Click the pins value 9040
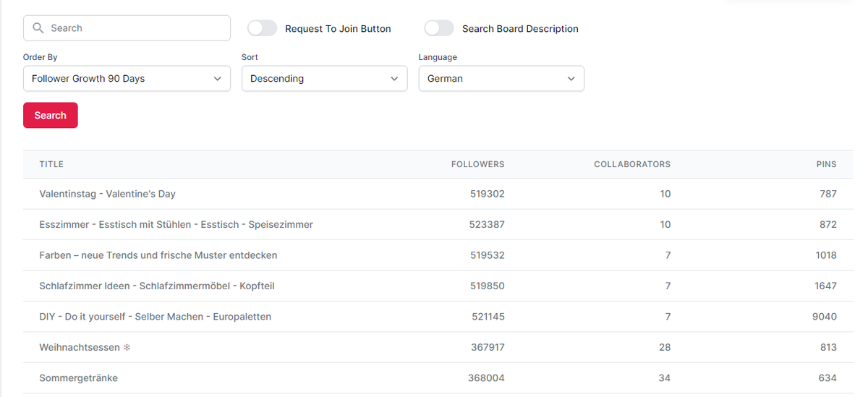 825,317
